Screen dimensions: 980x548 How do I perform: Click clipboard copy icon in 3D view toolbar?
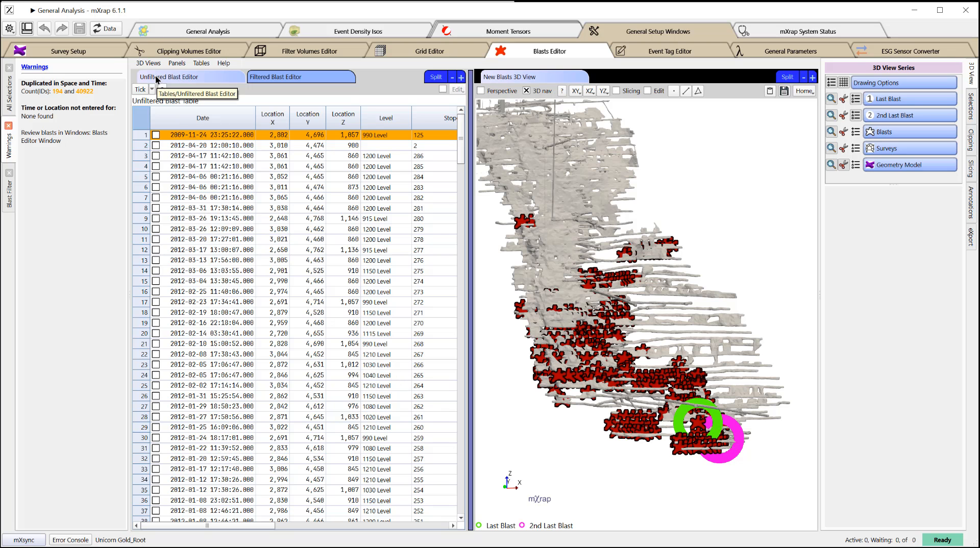(x=770, y=91)
